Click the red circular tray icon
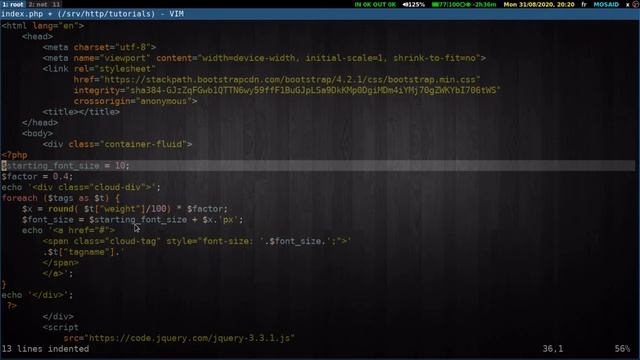 (x=635, y=4)
